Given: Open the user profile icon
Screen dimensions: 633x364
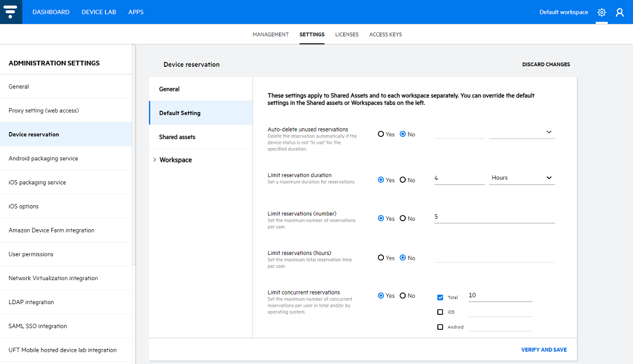Looking at the screenshot, I should (x=620, y=12).
